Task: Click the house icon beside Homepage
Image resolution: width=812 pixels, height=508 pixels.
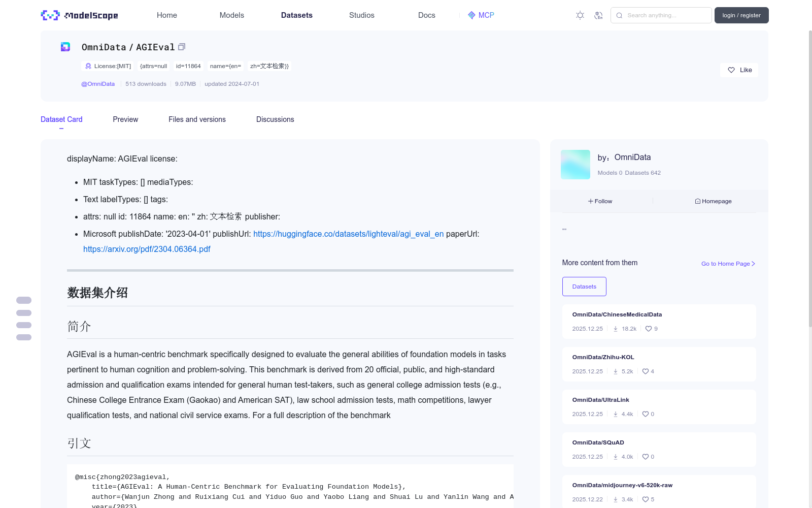Action: (698, 201)
